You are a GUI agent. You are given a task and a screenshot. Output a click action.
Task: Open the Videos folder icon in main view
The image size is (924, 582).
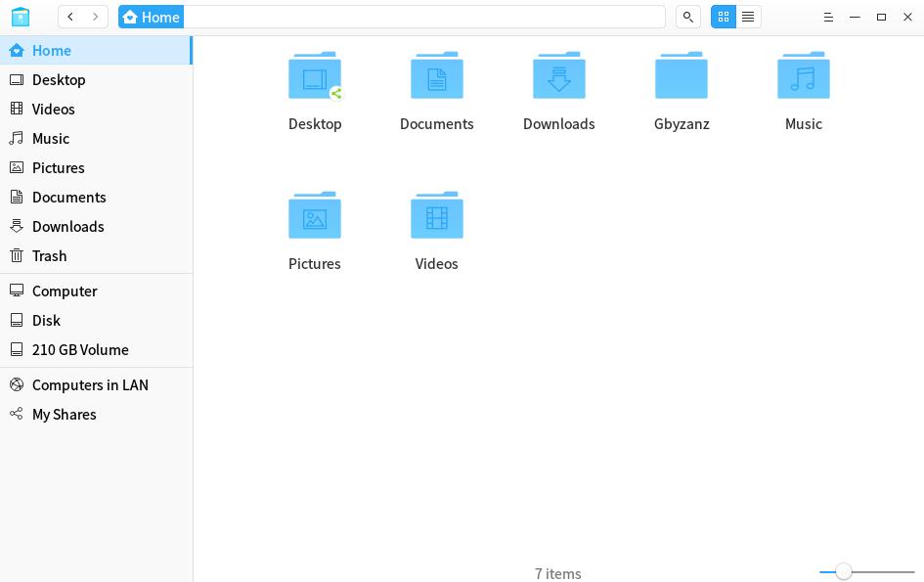(437, 215)
